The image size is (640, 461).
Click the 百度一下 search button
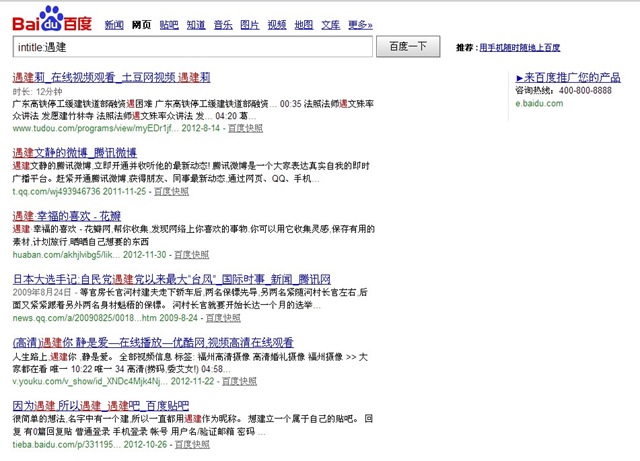(408, 47)
